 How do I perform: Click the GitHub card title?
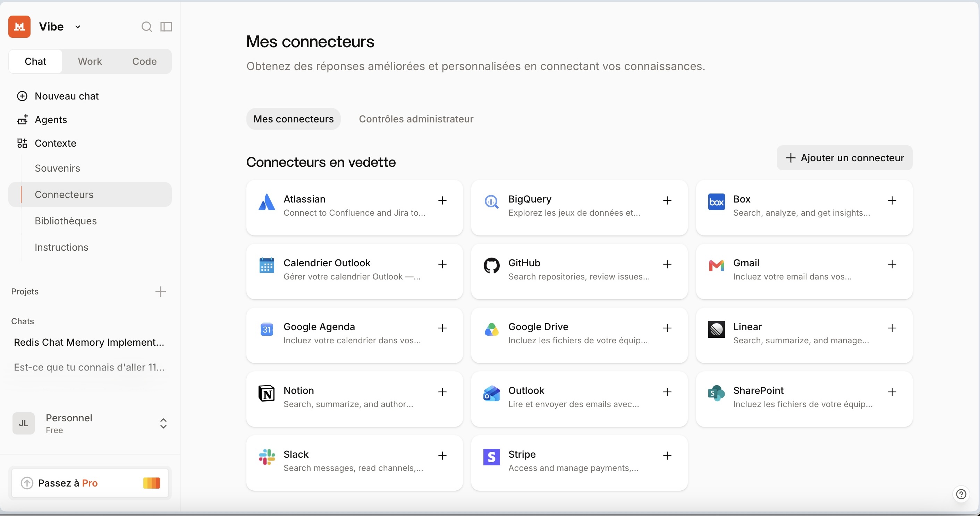pyautogui.click(x=524, y=263)
